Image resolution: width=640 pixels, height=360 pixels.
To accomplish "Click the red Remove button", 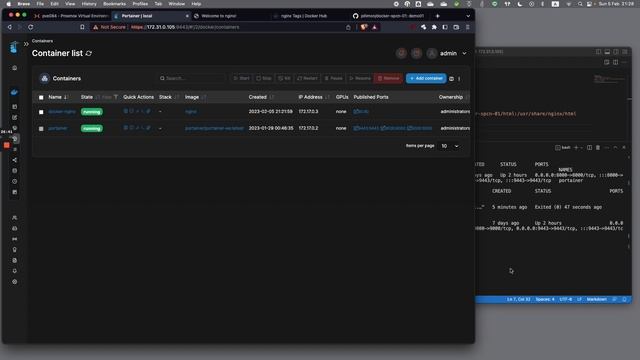I will [x=388, y=78].
